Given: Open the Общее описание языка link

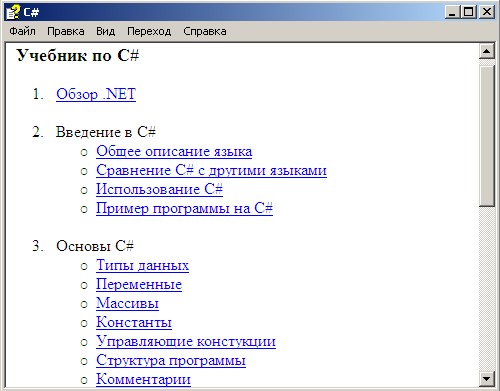Looking at the screenshot, I should (x=174, y=151).
